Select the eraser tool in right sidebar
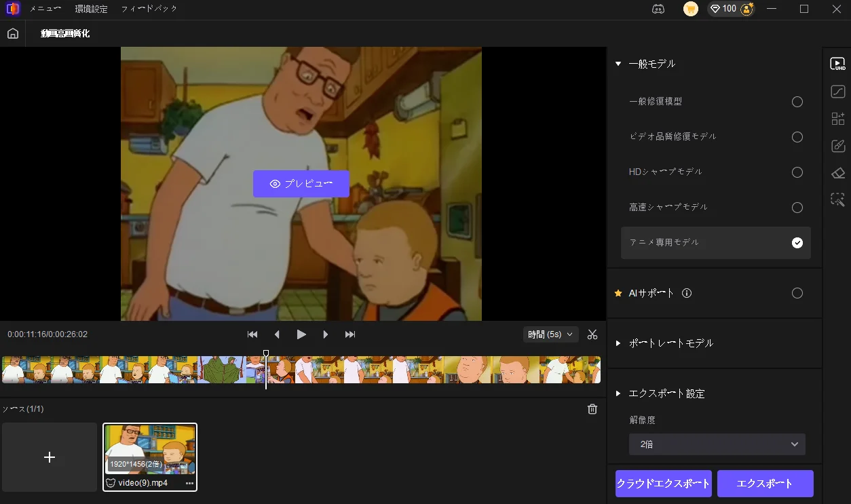 tap(838, 173)
